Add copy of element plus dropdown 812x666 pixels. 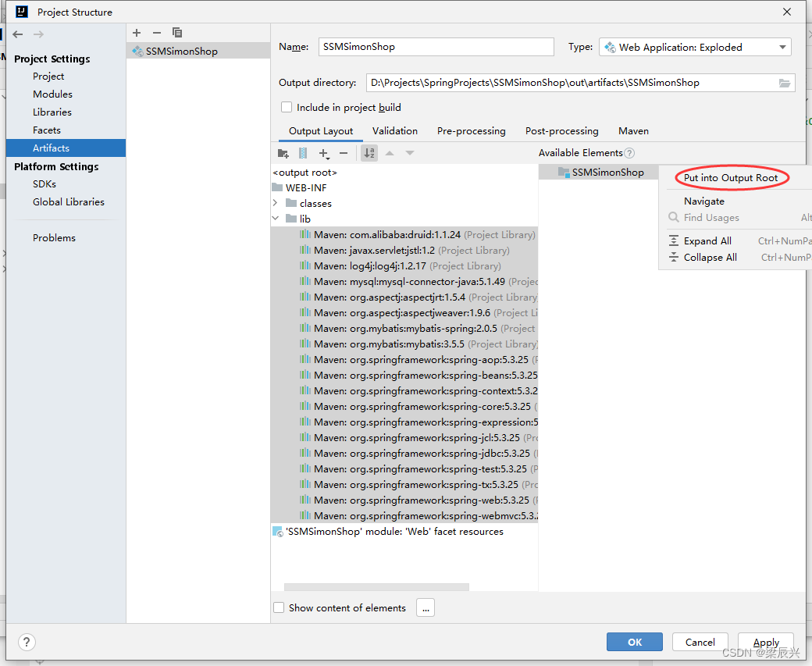324,153
